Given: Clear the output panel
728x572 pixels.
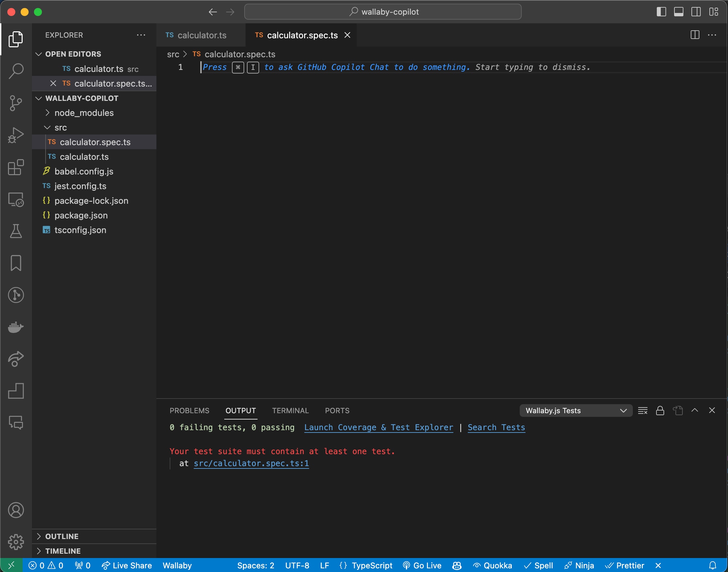Looking at the screenshot, I should 642,411.
